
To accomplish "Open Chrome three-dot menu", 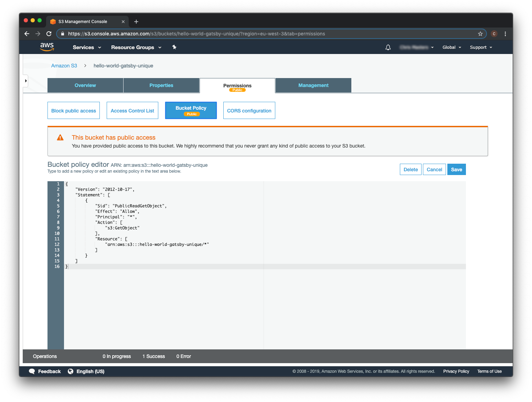I will 505,34.
